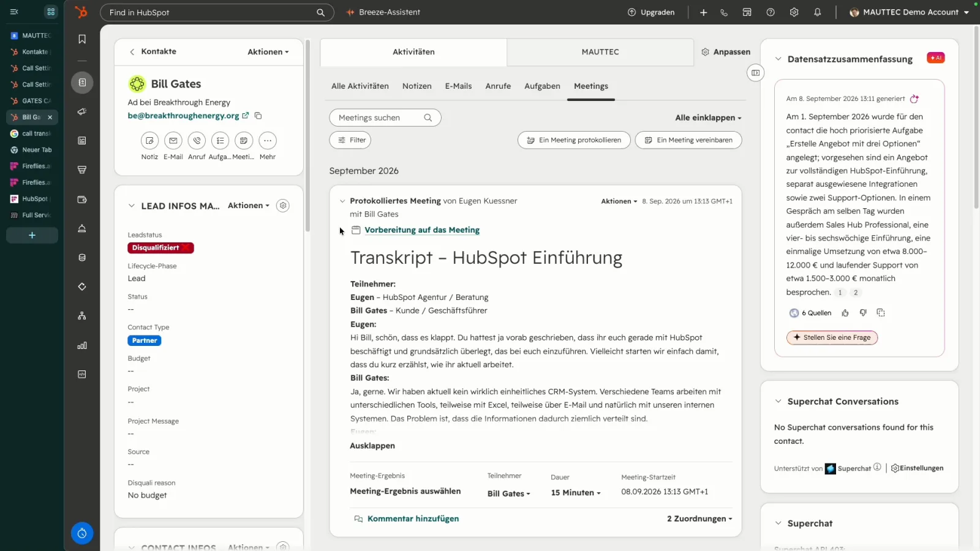The height and width of the screenshot is (551, 980).
Task: Open the help question mark icon
Action: click(771, 12)
